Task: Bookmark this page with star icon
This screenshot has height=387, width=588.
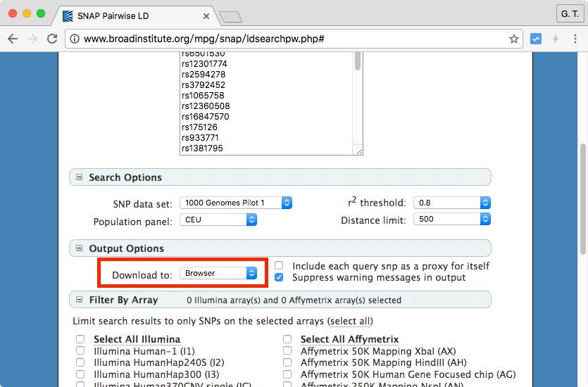Action: coord(514,39)
